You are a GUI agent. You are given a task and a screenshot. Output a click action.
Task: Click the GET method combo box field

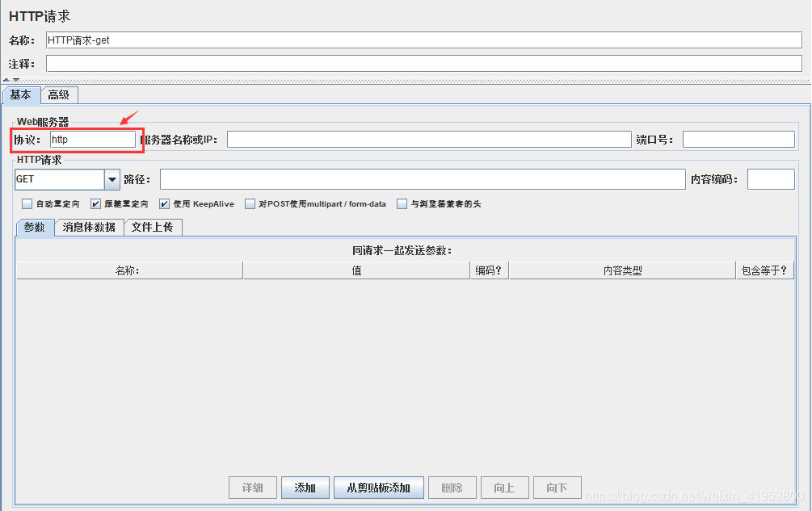point(60,179)
